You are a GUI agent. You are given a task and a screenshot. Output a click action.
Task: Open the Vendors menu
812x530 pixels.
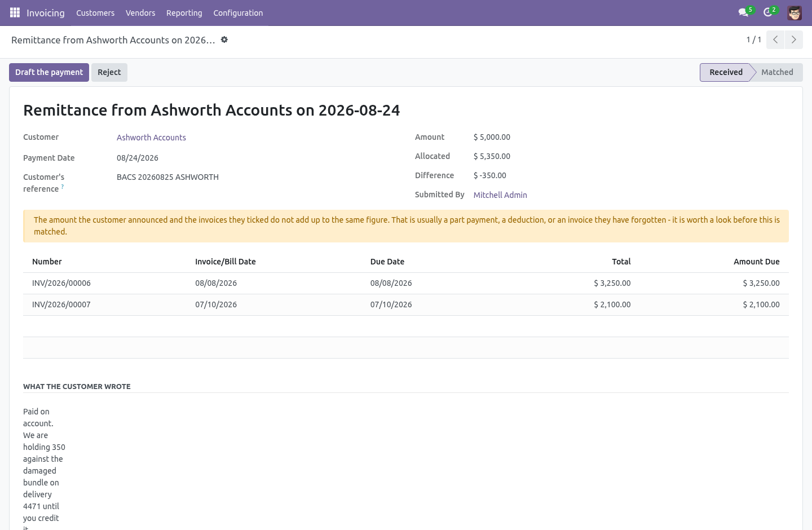click(x=140, y=12)
